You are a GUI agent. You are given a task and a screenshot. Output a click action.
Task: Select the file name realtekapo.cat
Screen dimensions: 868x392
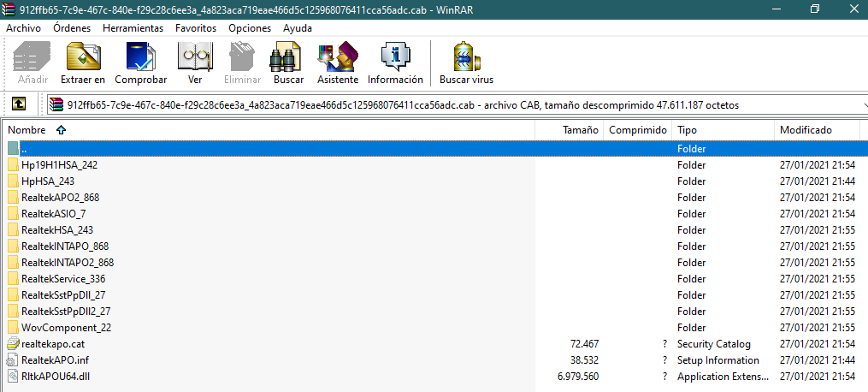[x=53, y=344]
